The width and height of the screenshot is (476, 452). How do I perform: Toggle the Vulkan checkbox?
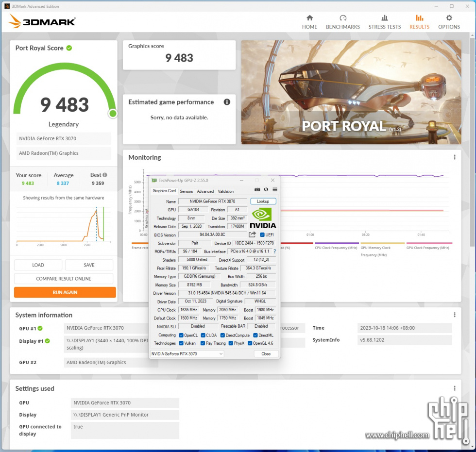(x=181, y=343)
